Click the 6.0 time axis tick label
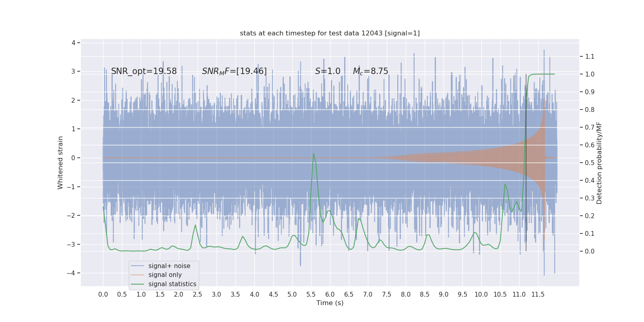644x322 pixels. click(330, 294)
